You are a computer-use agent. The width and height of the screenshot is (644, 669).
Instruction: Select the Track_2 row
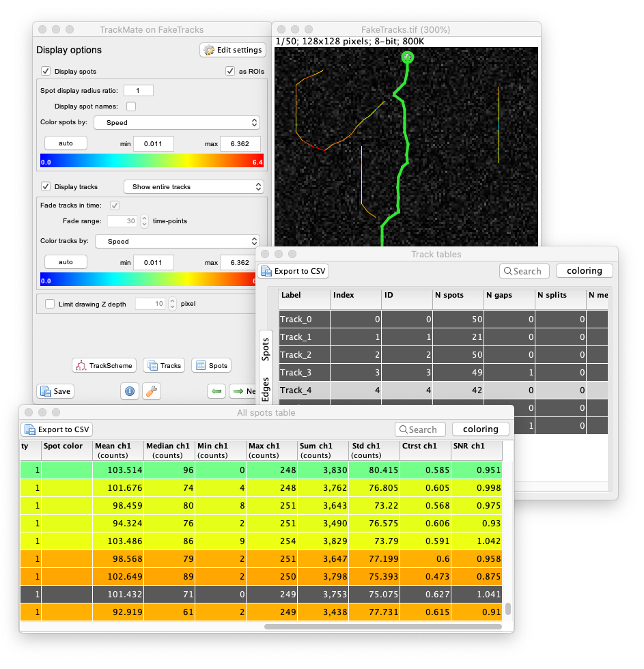[443, 354]
